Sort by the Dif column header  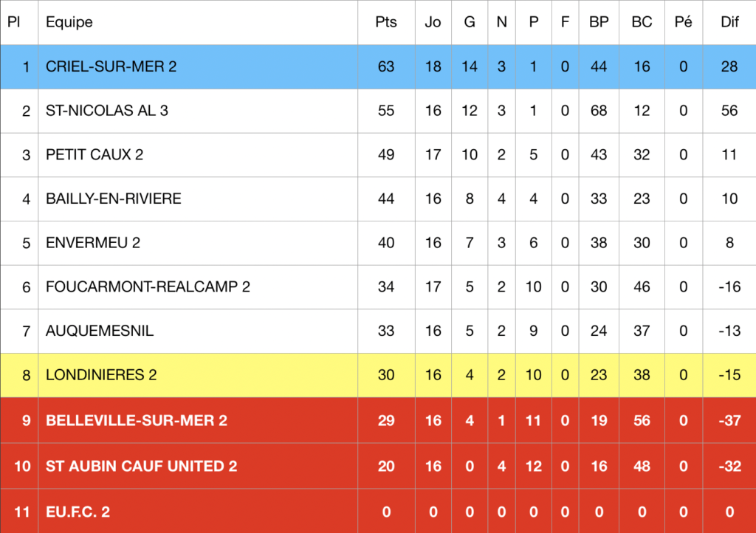coord(729,22)
